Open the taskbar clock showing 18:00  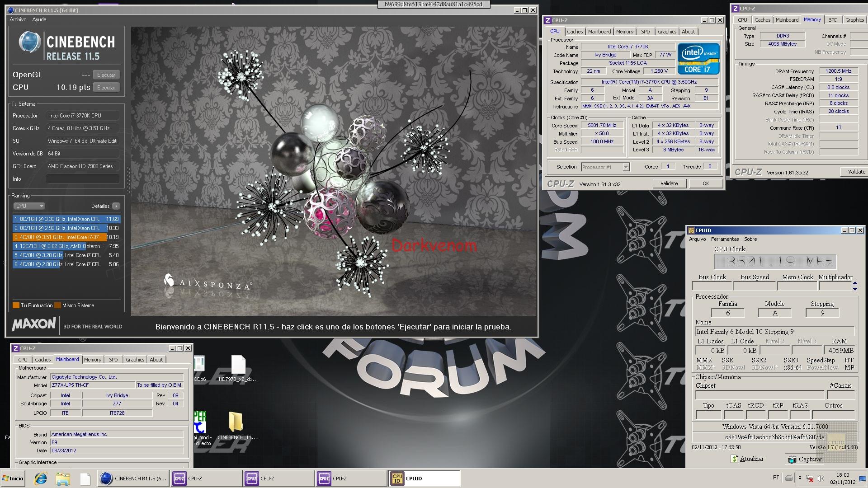[x=842, y=479]
